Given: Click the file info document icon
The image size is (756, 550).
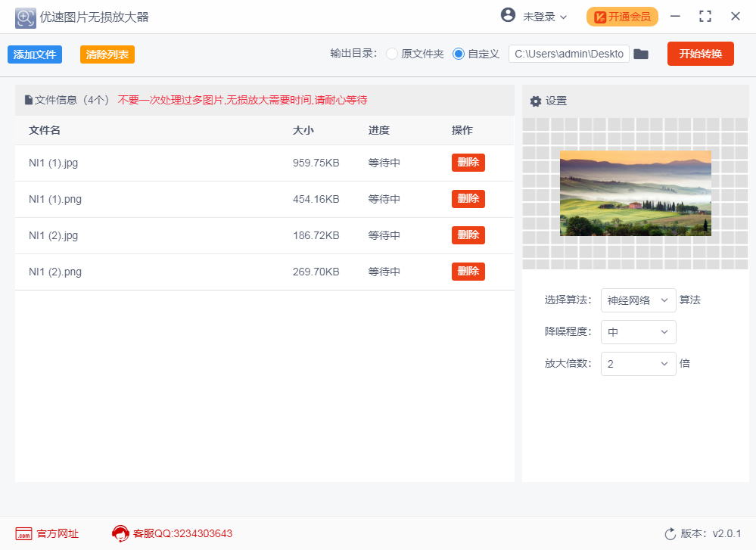Looking at the screenshot, I should pyautogui.click(x=29, y=100).
